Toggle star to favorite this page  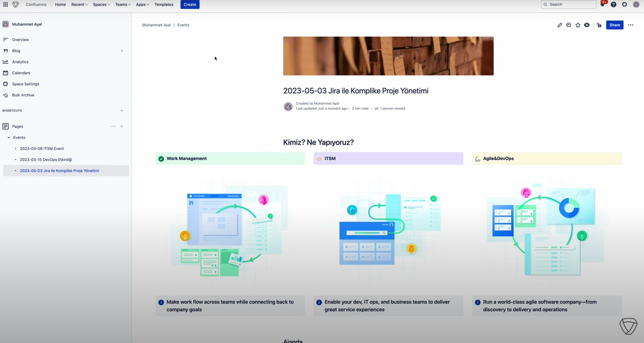click(x=578, y=25)
